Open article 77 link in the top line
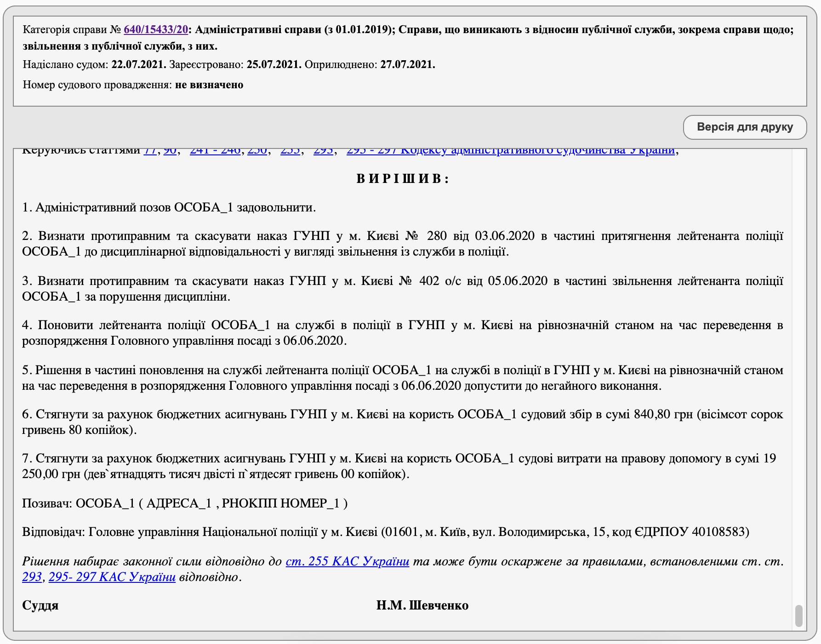The height and width of the screenshot is (644, 821). 150,151
